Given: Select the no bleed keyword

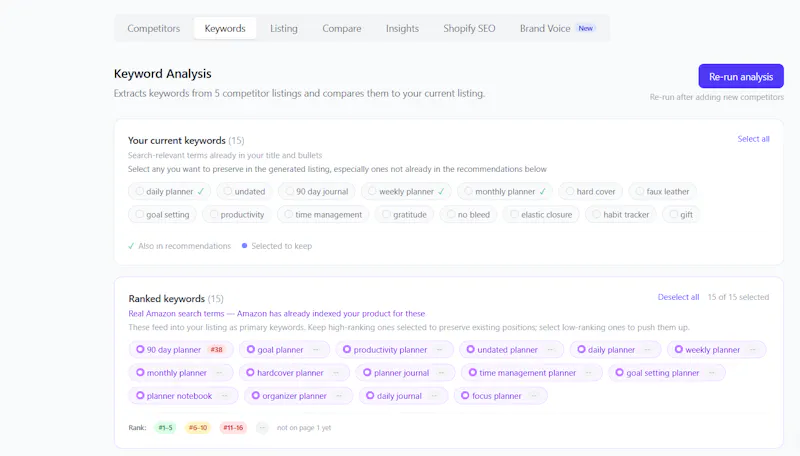Looking at the screenshot, I should click(468, 214).
